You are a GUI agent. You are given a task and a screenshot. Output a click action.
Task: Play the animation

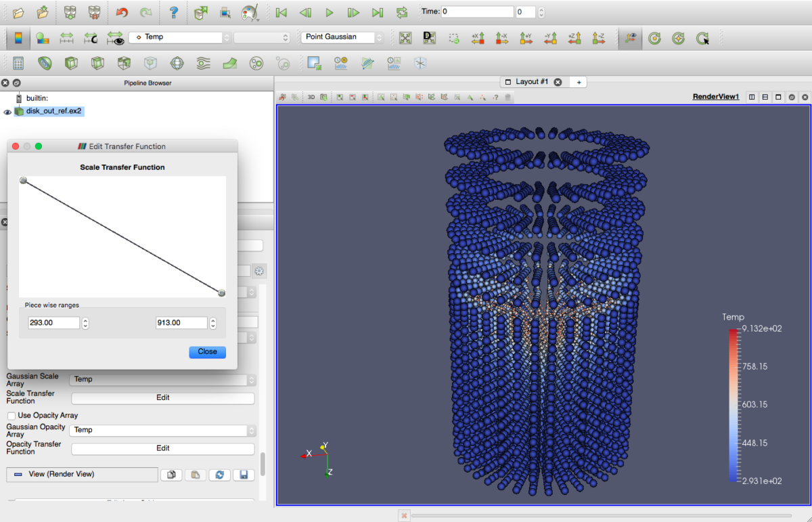(330, 12)
